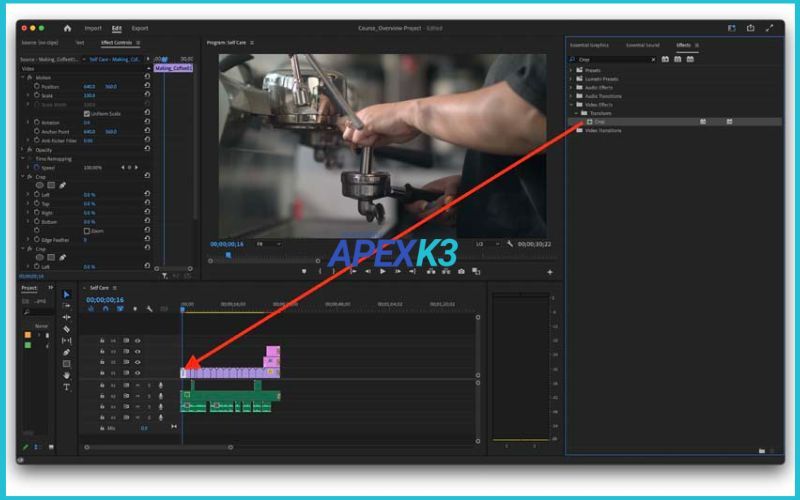800x500 pixels.
Task: Click the Home icon in the top bar
Action: click(68, 28)
